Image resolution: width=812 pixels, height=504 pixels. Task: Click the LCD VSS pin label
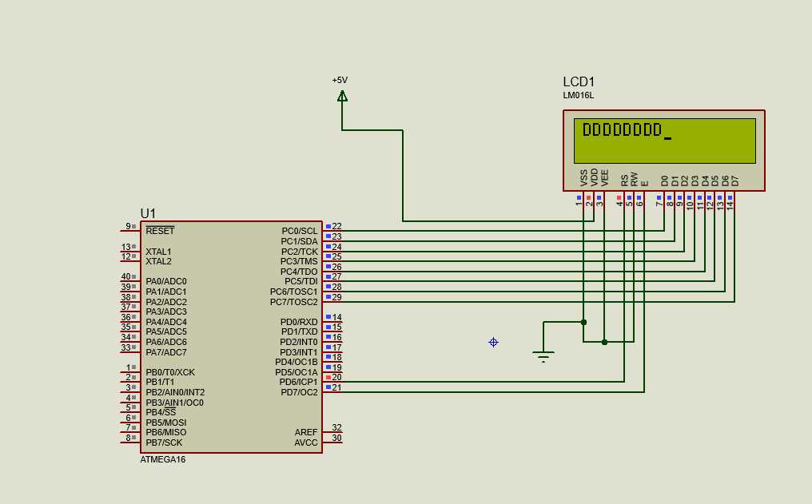tap(584, 178)
